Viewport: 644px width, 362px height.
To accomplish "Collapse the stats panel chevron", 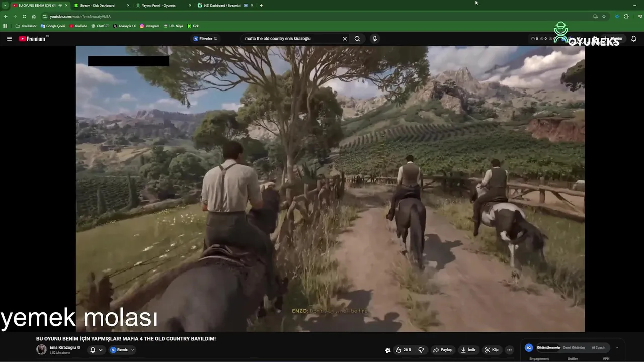I will [617, 347].
